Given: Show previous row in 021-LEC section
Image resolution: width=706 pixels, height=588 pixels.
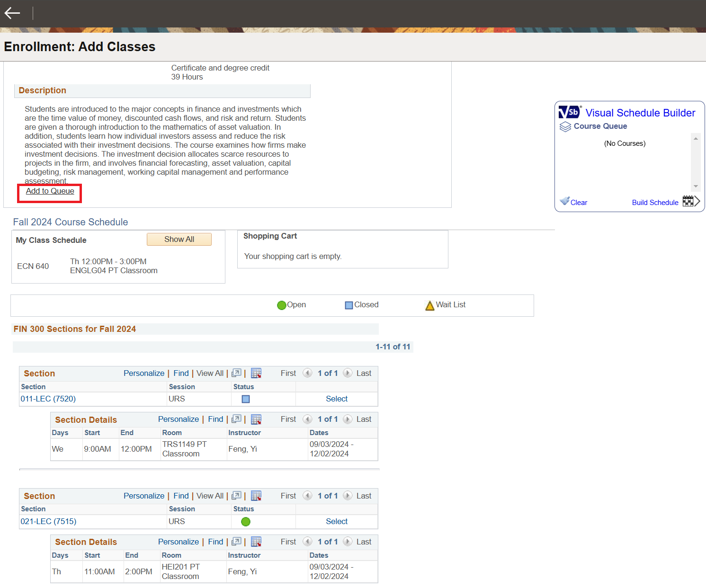Looking at the screenshot, I should (307, 496).
